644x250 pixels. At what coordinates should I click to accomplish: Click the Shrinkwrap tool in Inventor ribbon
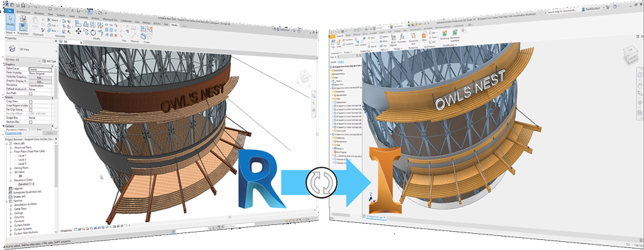coord(445,35)
